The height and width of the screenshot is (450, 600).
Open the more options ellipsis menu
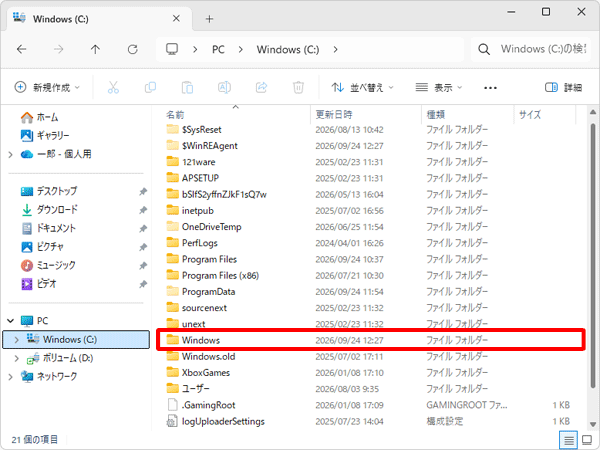[x=490, y=88]
